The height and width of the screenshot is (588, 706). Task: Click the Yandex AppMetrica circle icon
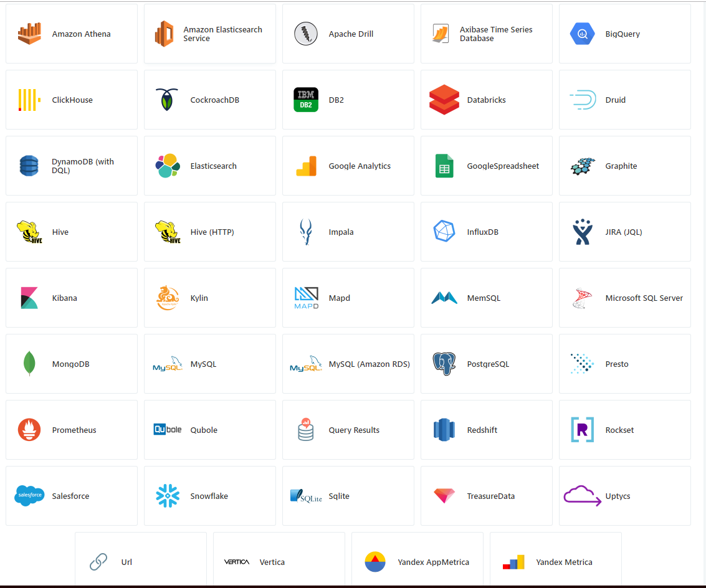pos(375,561)
